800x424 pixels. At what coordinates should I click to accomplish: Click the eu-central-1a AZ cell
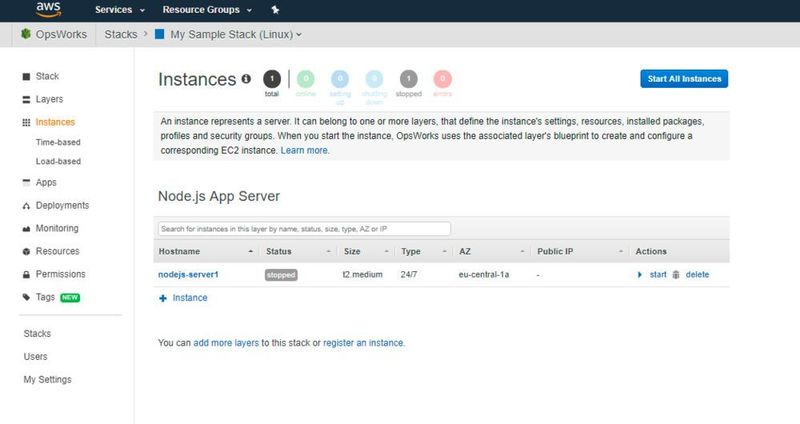click(x=484, y=275)
